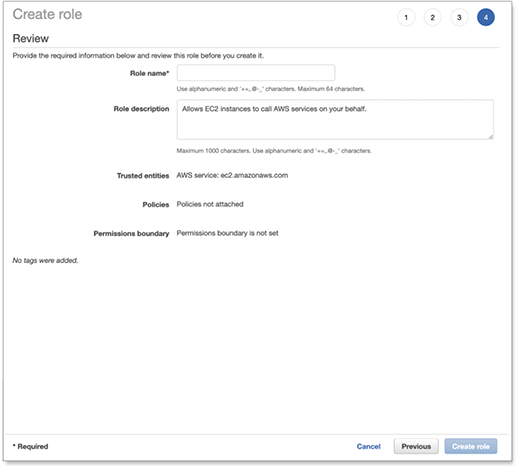Click the Review section heading
This screenshot has width=518, height=468.
(x=31, y=38)
